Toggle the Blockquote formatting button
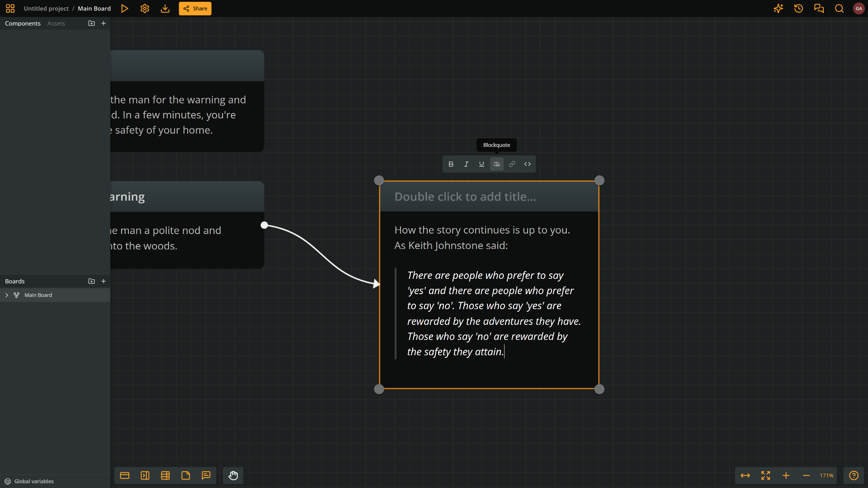This screenshot has width=868, height=488. click(497, 164)
